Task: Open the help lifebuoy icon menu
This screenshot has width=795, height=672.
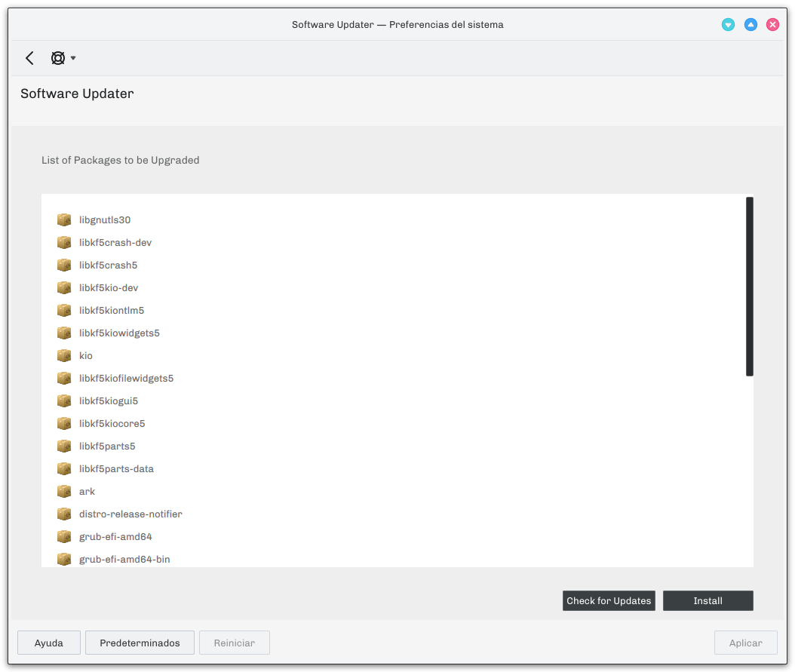Action: tap(58, 58)
